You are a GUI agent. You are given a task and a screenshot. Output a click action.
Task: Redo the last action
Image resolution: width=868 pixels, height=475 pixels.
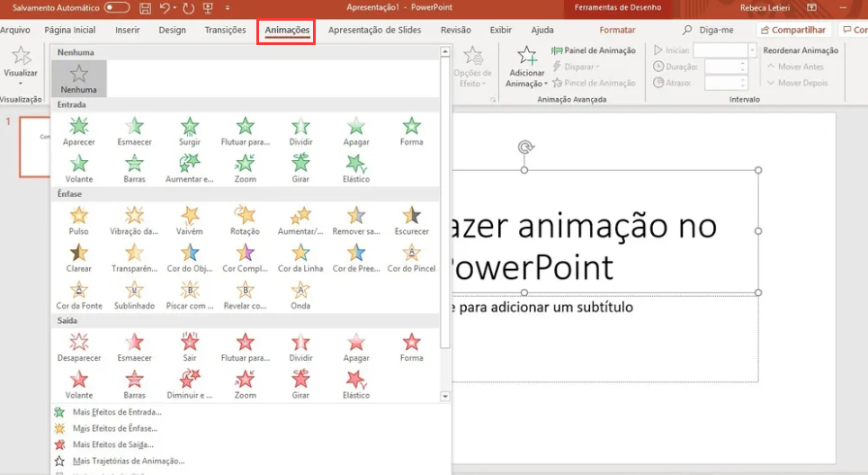pyautogui.click(x=188, y=8)
